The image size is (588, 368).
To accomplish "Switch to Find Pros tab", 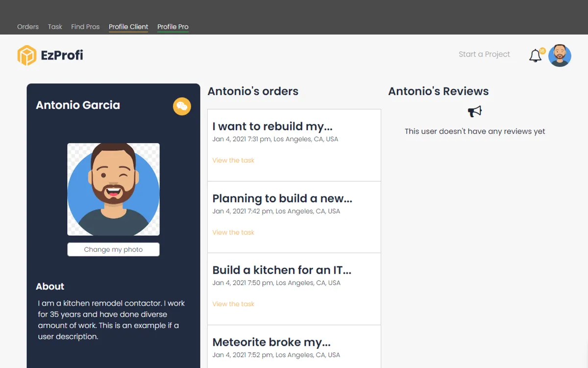I will click(85, 27).
